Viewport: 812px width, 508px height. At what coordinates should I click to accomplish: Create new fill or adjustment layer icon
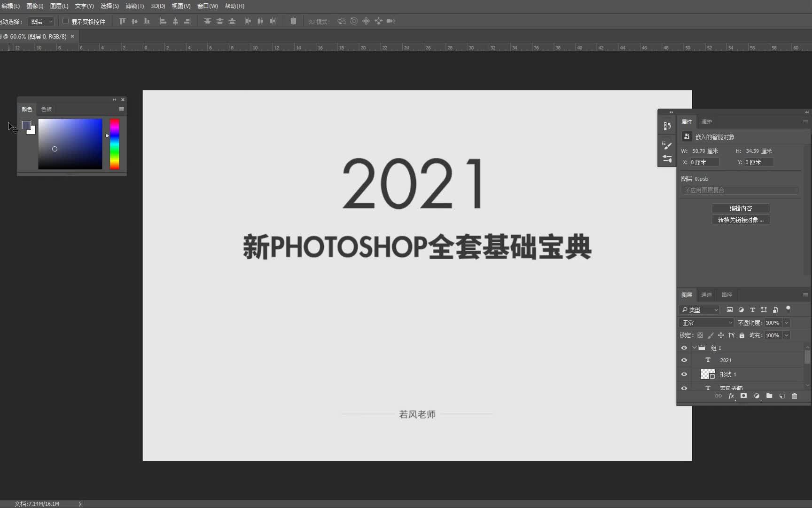pos(757,396)
